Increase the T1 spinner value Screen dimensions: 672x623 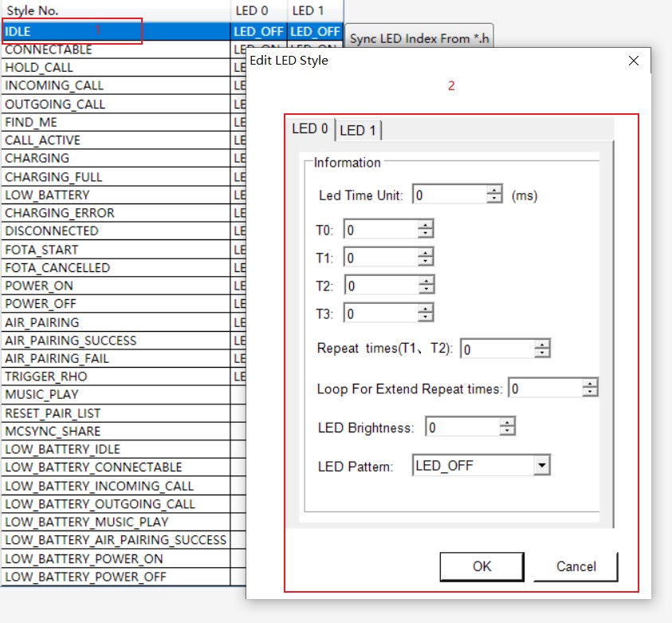tap(426, 253)
